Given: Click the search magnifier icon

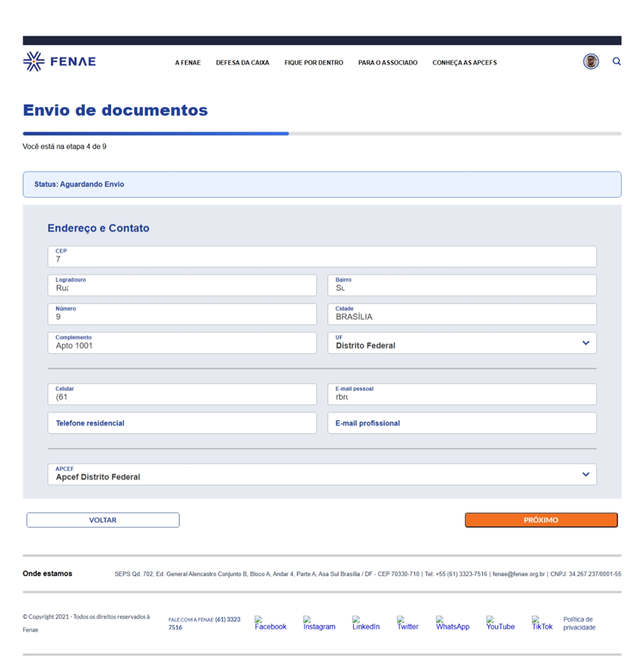Looking at the screenshot, I should click(x=616, y=62).
